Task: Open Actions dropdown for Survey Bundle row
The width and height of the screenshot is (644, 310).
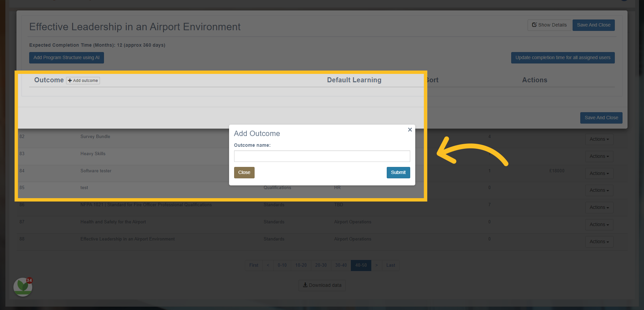Action: (599, 139)
